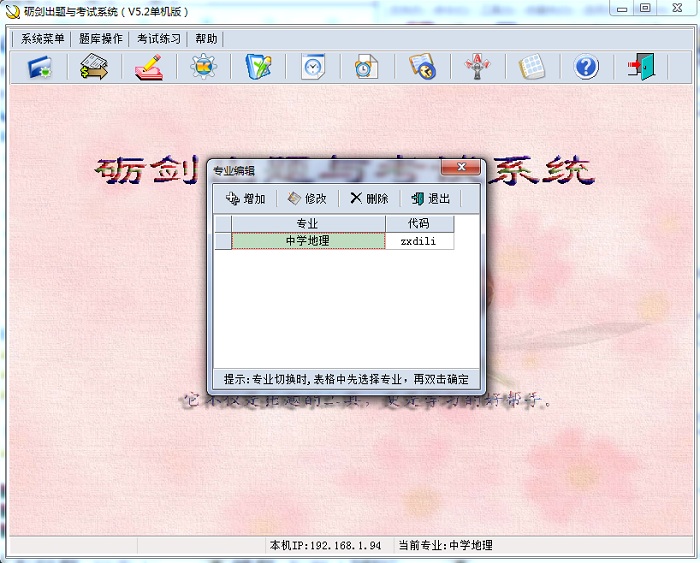The height and width of the screenshot is (563, 700).
Task: Click the zxdili code cell
Action: [x=419, y=241]
